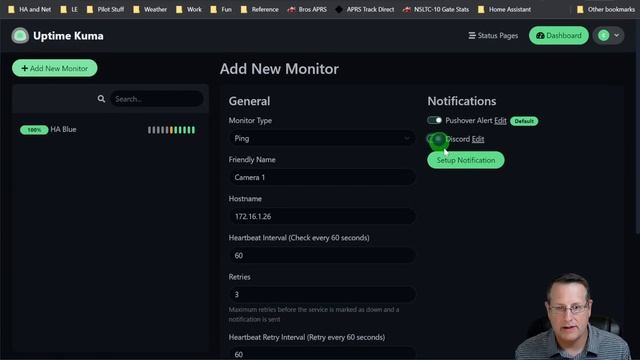
Task: Open the user profile avatar dropdown
Action: coord(609,36)
